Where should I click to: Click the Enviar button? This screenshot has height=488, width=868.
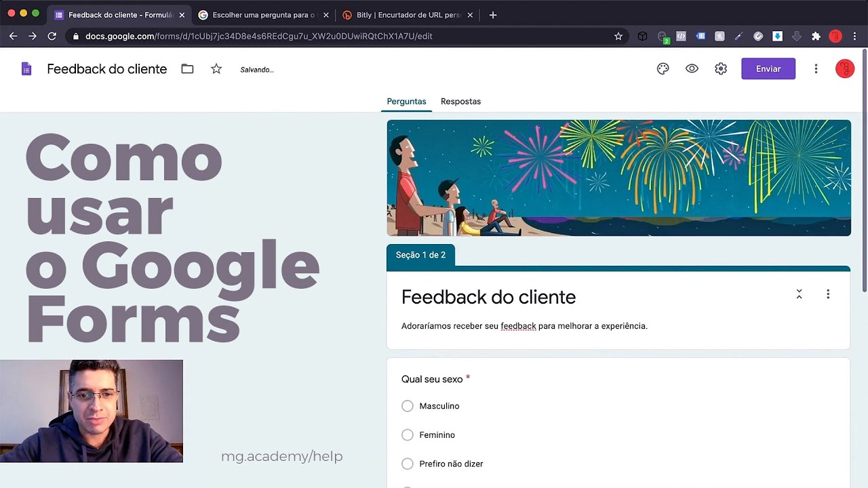click(768, 68)
